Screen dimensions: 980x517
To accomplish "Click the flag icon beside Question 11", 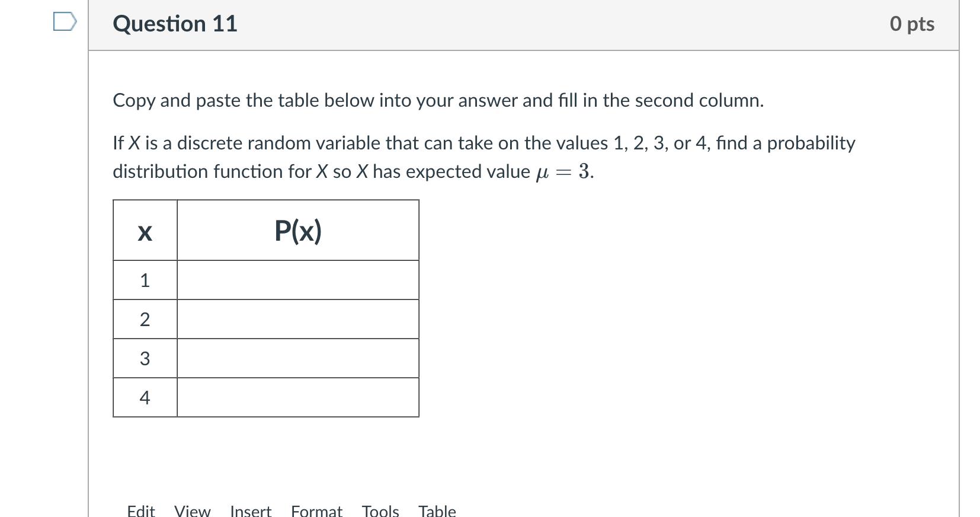I will click(x=63, y=21).
